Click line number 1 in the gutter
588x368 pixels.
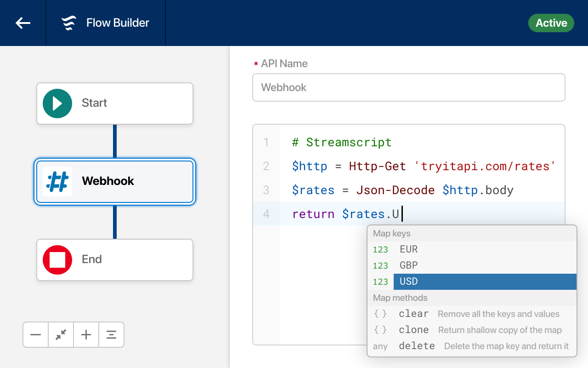pos(266,142)
